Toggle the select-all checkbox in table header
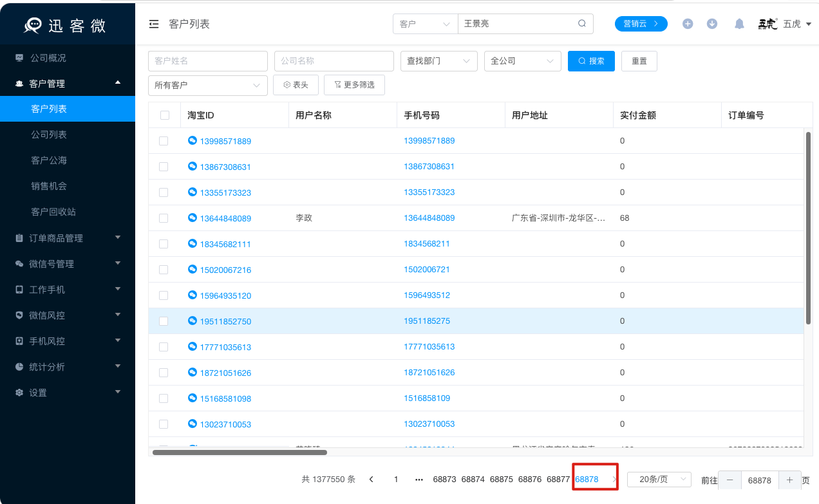 tap(164, 115)
